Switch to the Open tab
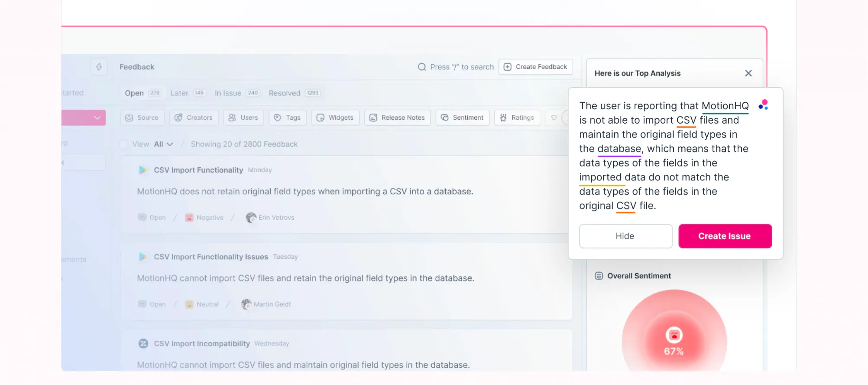The width and height of the screenshot is (868, 385). pyautogui.click(x=143, y=93)
